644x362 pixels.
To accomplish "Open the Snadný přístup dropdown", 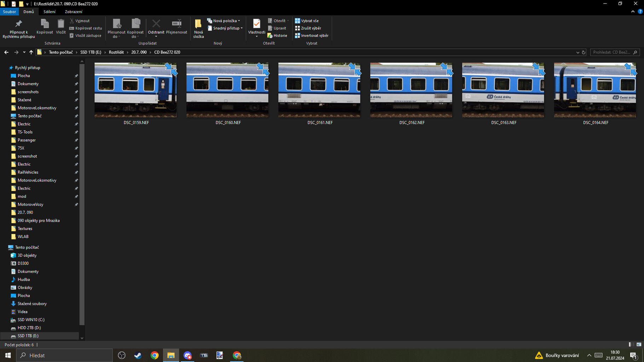I will [x=242, y=28].
